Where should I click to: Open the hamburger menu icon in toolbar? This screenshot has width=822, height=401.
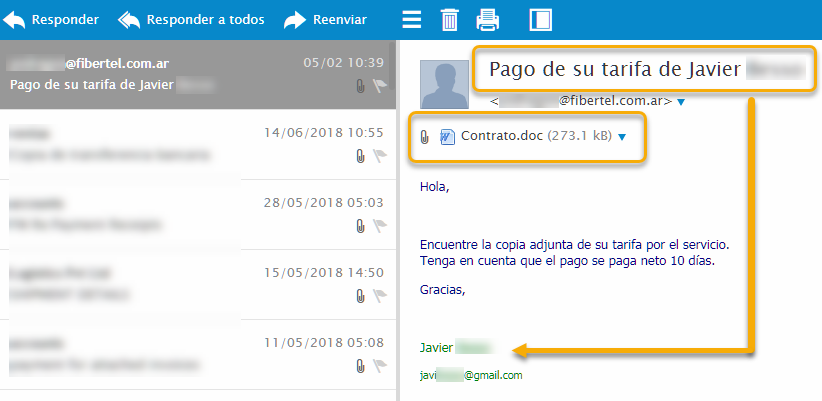tap(412, 20)
